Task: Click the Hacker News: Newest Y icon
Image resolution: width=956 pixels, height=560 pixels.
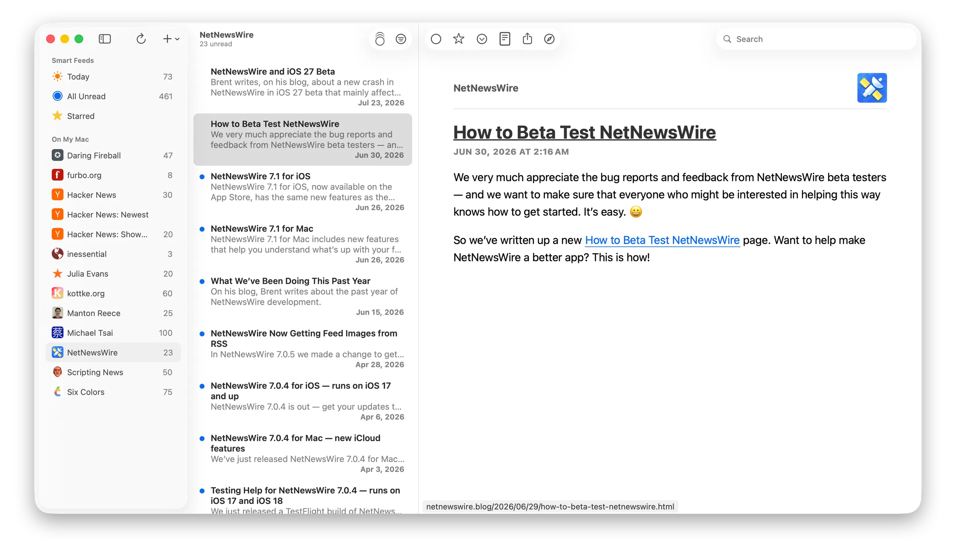Action: pyautogui.click(x=57, y=214)
